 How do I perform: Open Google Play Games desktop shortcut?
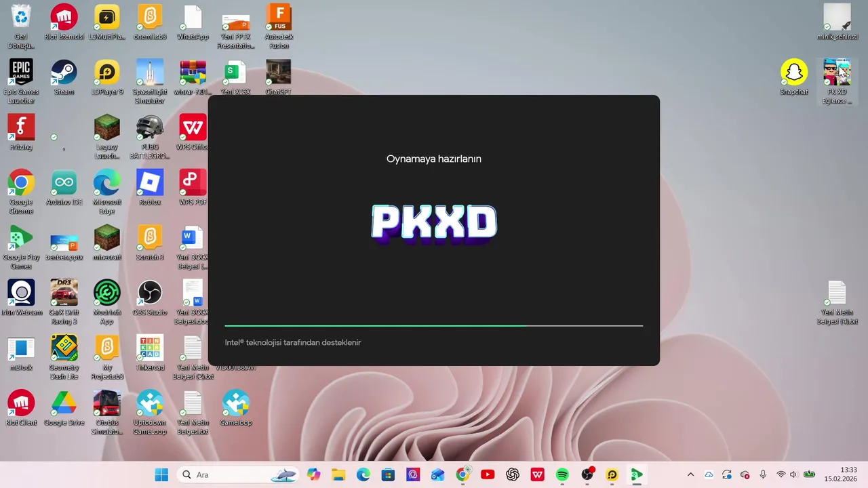pyautogui.click(x=21, y=247)
